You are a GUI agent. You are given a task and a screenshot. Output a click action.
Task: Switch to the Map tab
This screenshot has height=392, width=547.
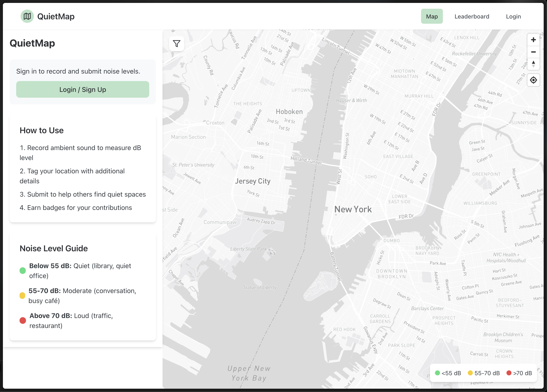pyautogui.click(x=432, y=16)
